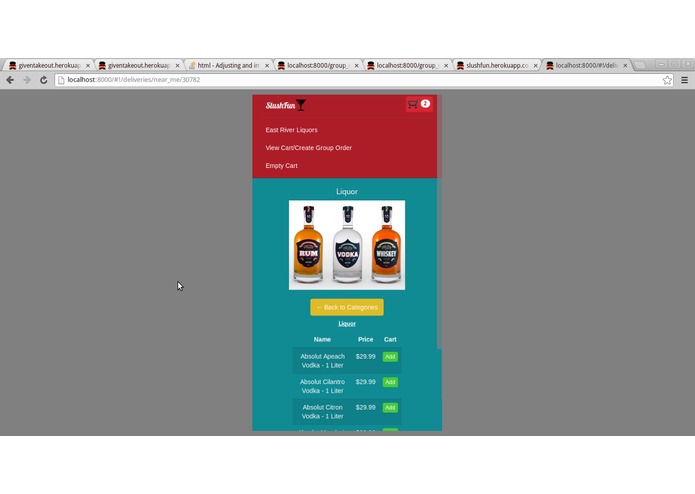Click the page icon in the address bar
This screenshot has width=695, height=494.
(61, 80)
